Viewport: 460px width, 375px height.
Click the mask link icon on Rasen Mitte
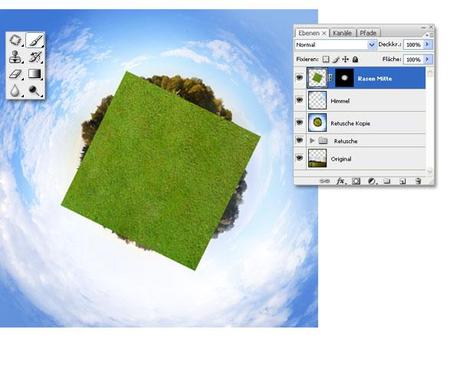pos(331,78)
